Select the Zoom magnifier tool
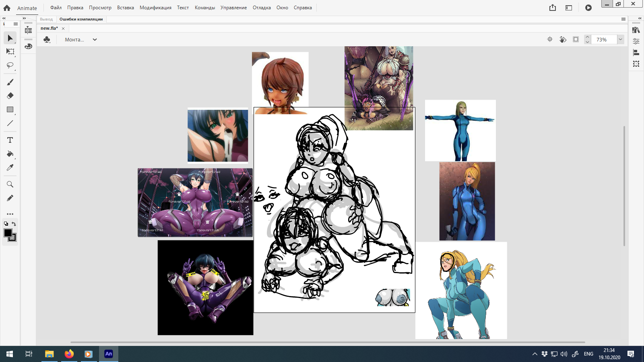This screenshot has width=644, height=362. pos(10,184)
